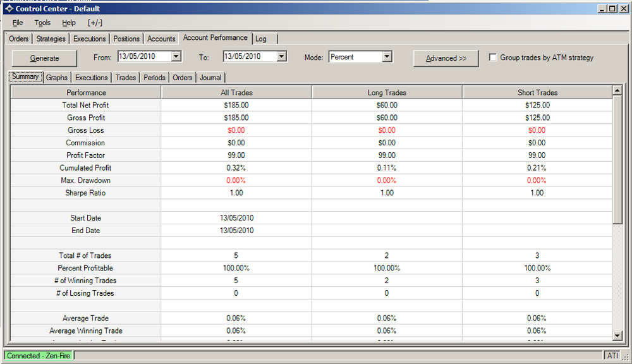
Task: Select the Gross Loss row label
Action: coord(86,130)
